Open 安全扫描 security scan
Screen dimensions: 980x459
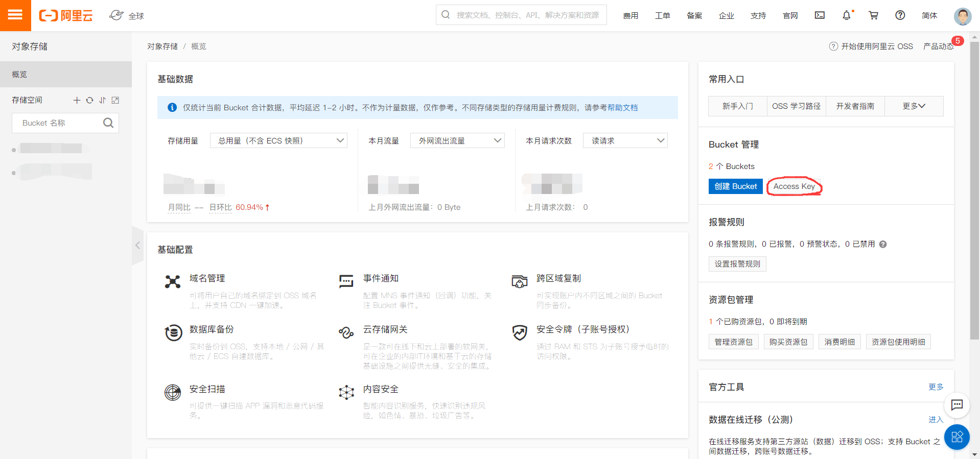(207, 389)
